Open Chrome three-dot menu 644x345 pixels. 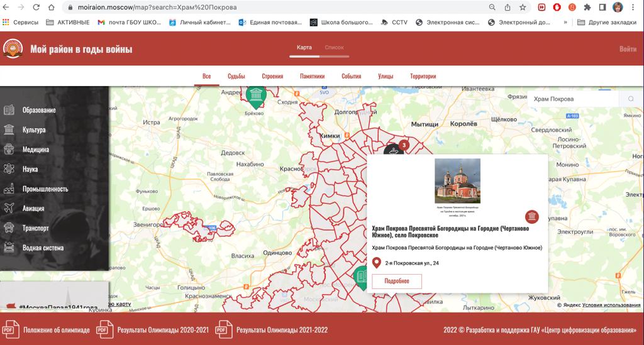tap(633, 8)
